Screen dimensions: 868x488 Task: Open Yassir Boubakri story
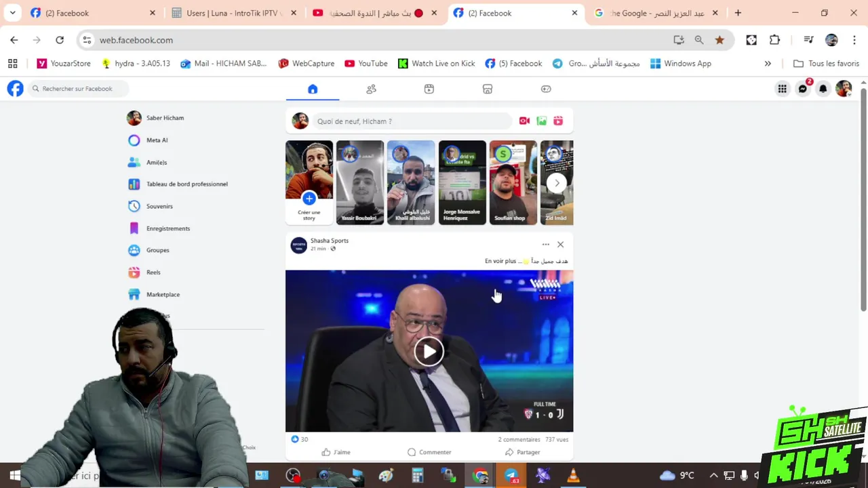360,182
